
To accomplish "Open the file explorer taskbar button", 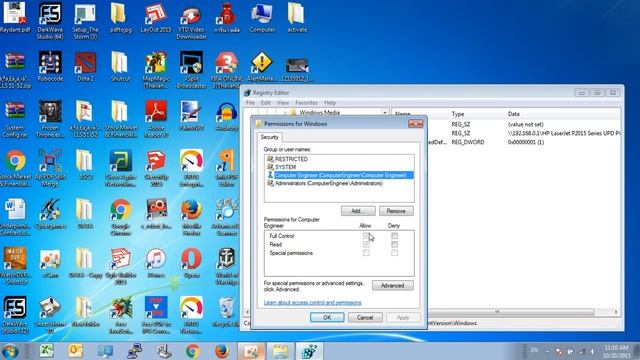I will (x=280, y=351).
